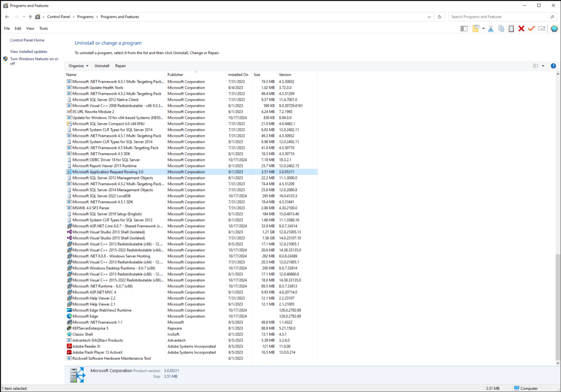This screenshot has width=561, height=392.
Task: Open the Tools menu
Action: coord(43,28)
